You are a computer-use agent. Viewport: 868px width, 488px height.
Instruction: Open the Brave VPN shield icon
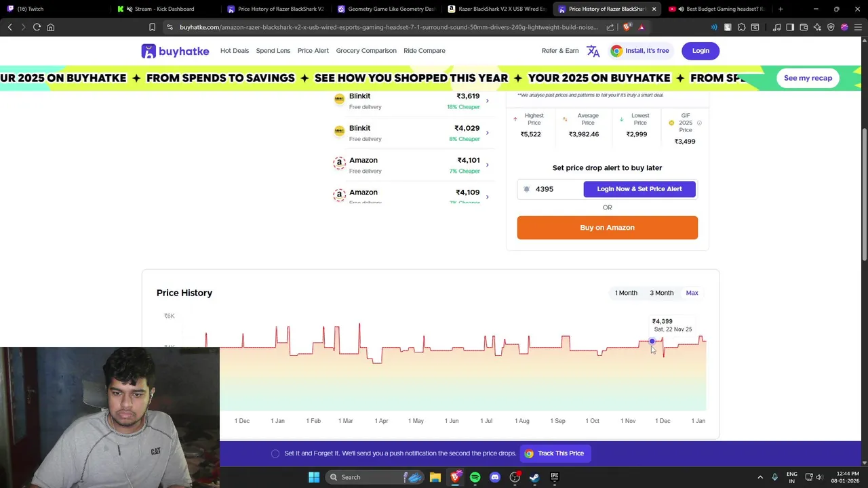tap(831, 27)
